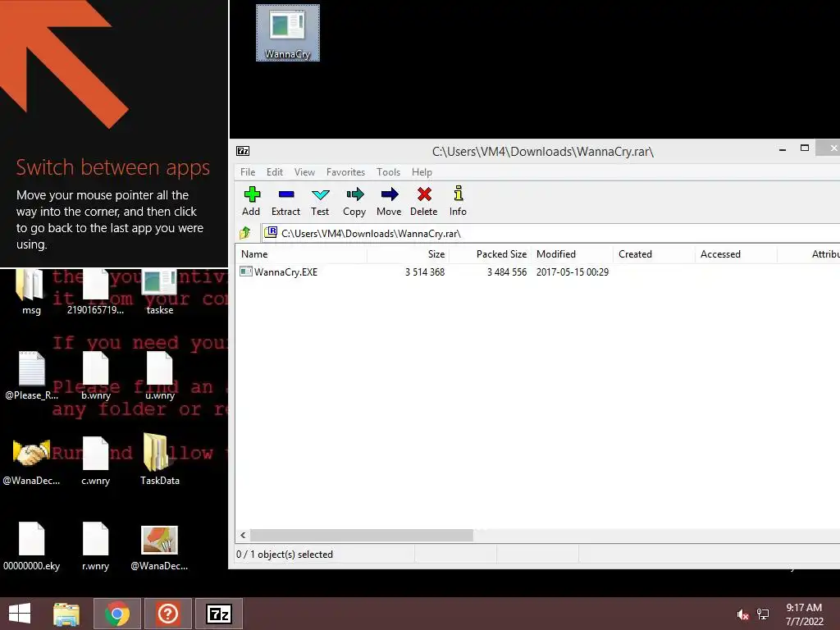Select the Copy tool in 7-Zip
Image resolution: width=840 pixels, height=630 pixels.
(354, 201)
